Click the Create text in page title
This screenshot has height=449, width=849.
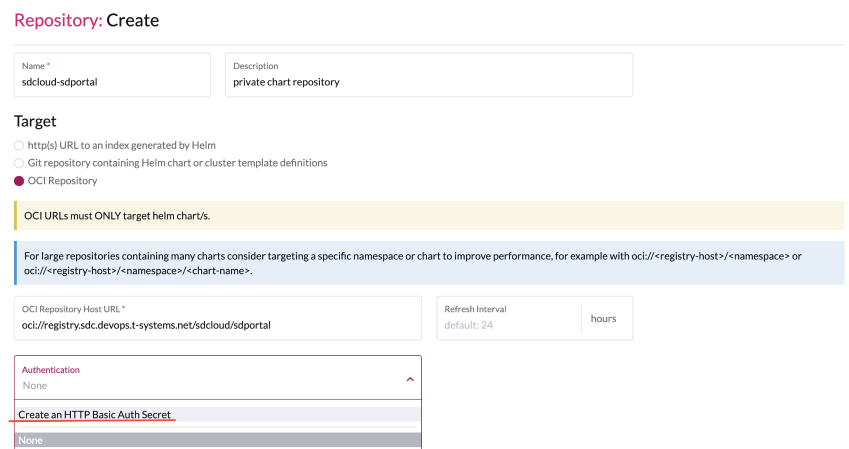tap(133, 20)
